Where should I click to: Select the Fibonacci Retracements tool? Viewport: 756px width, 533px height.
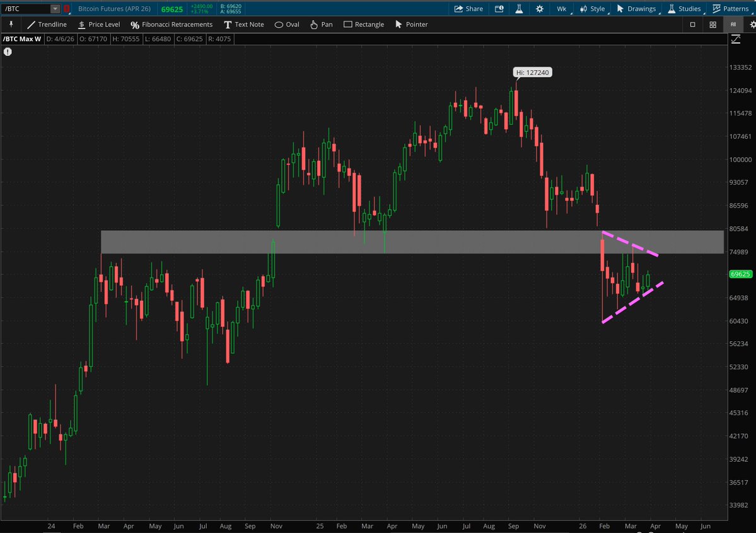tap(171, 25)
